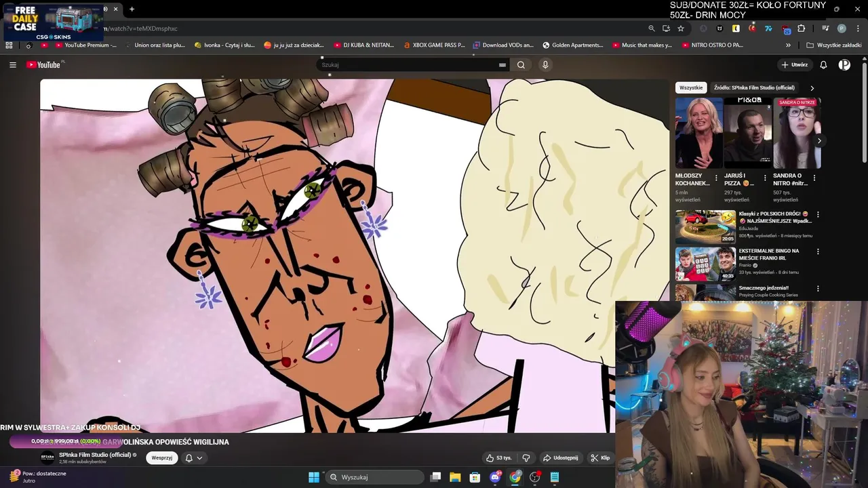This screenshot has height=488, width=868.
Task: Open MŁODSZY KOCHANEK short thumbnail
Action: [698, 133]
